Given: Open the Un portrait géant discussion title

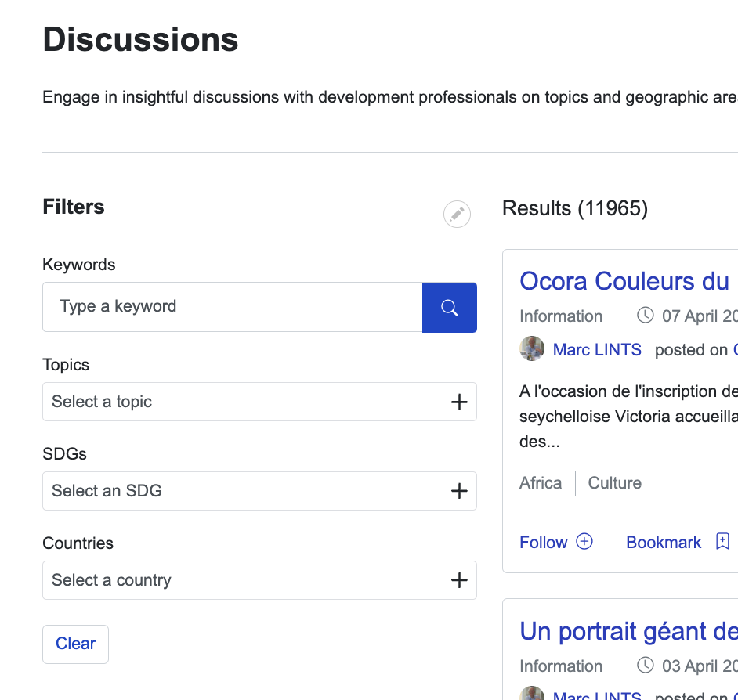Looking at the screenshot, I should point(628,631).
